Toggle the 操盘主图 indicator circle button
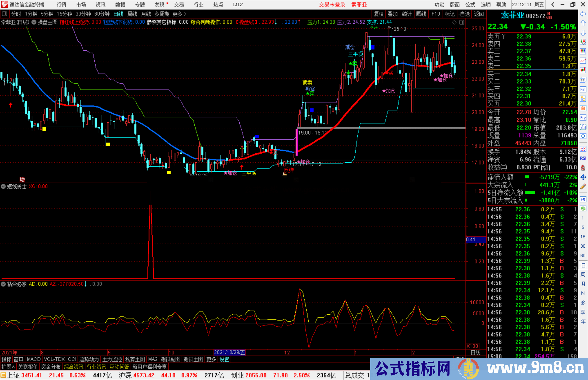Viewport: 588px width, 380px height. [34, 22]
